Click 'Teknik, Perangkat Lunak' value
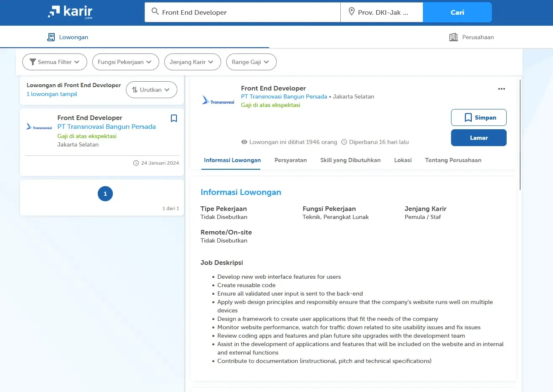 pyautogui.click(x=336, y=217)
